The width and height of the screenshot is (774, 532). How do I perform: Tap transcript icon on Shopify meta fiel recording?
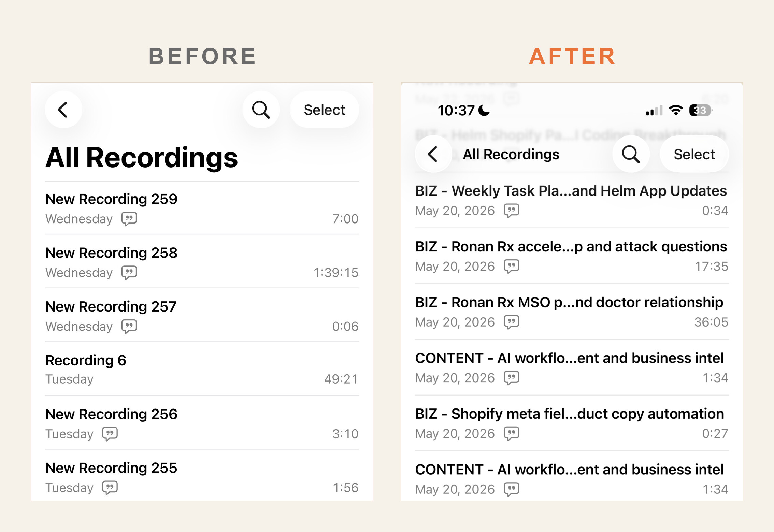click(x=512, y=433)
